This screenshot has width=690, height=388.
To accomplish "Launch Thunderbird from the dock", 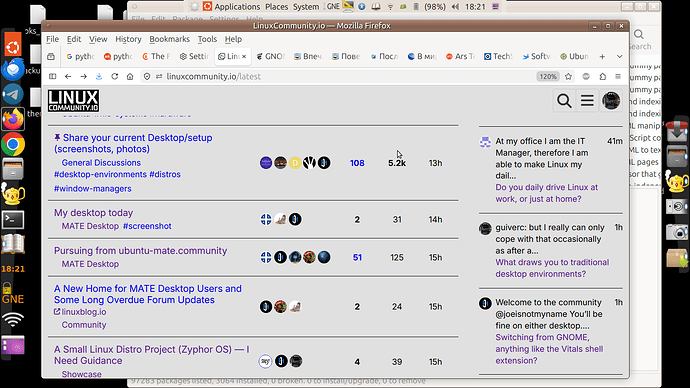I will coord(13,70).
